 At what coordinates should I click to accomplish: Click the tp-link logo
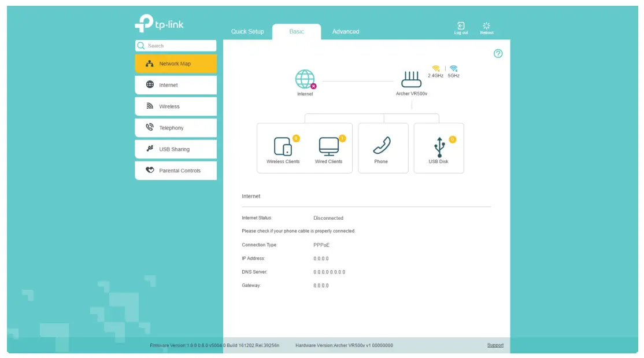(x=160, y=24)
